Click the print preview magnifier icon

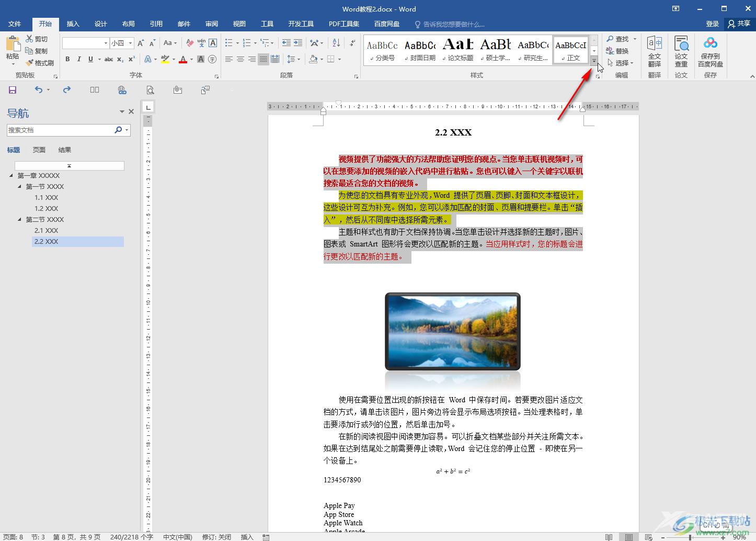pos(150,90)
